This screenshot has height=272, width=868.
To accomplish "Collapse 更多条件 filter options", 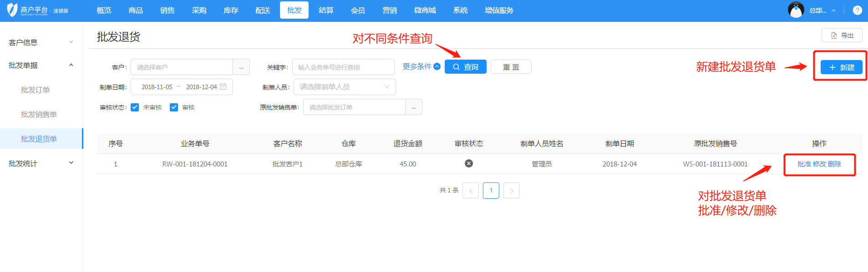I will click(421, 66).
